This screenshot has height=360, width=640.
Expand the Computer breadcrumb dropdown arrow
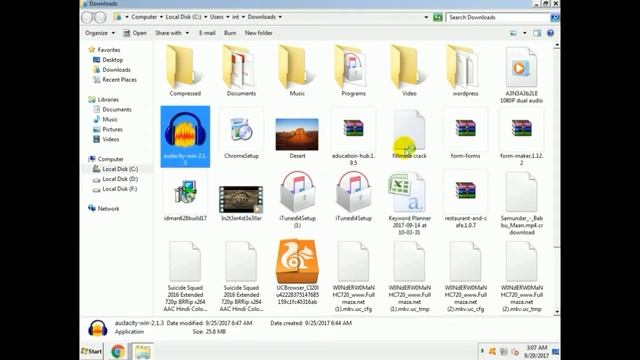pos(161,17)
